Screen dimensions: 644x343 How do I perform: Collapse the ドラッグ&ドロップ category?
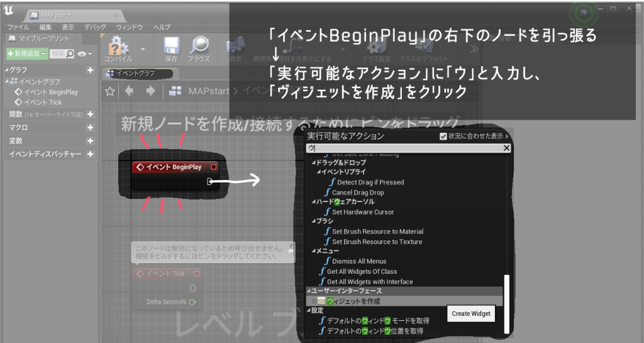[x=315, y=162]
